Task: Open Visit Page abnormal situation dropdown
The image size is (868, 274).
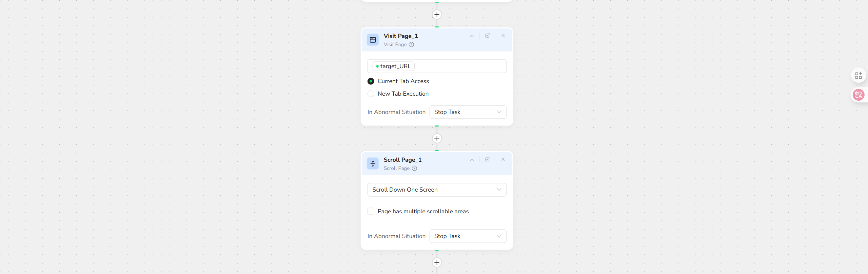Action: [468, 112]
